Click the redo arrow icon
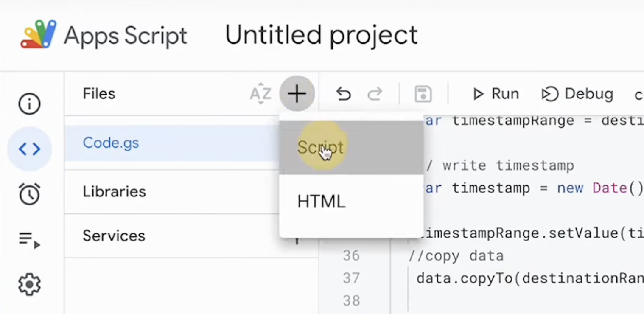This screenshot has width=644, height=314. [375, 94]
